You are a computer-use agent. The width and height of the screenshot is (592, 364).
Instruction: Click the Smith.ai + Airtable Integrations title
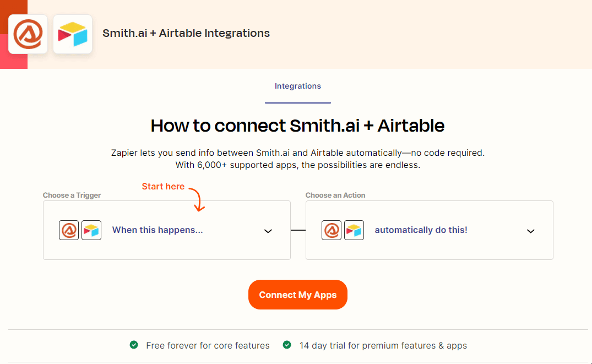(186, 33)
